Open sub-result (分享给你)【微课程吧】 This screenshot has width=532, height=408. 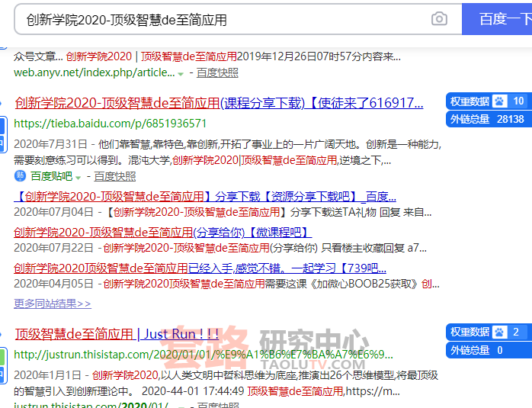coord(163,232)
